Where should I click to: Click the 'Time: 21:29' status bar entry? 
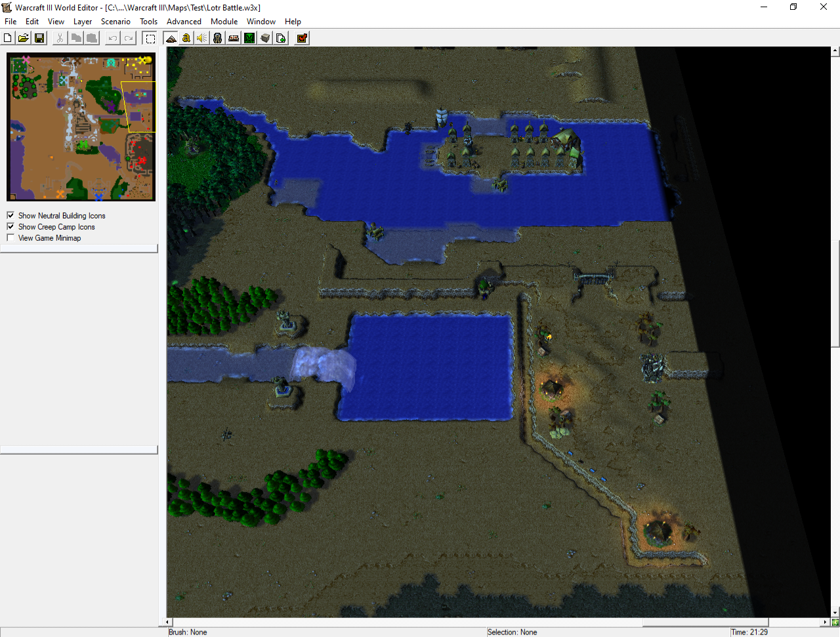click(749, 632)
